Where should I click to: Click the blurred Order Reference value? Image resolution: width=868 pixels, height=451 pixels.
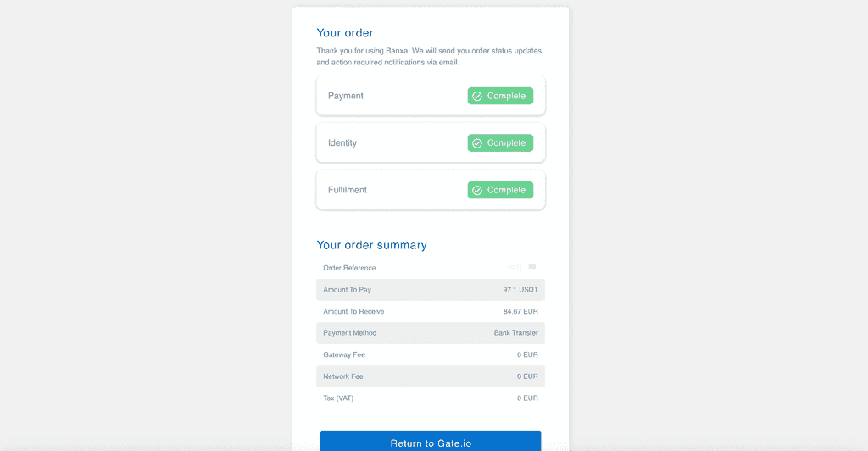pos(521,267)
